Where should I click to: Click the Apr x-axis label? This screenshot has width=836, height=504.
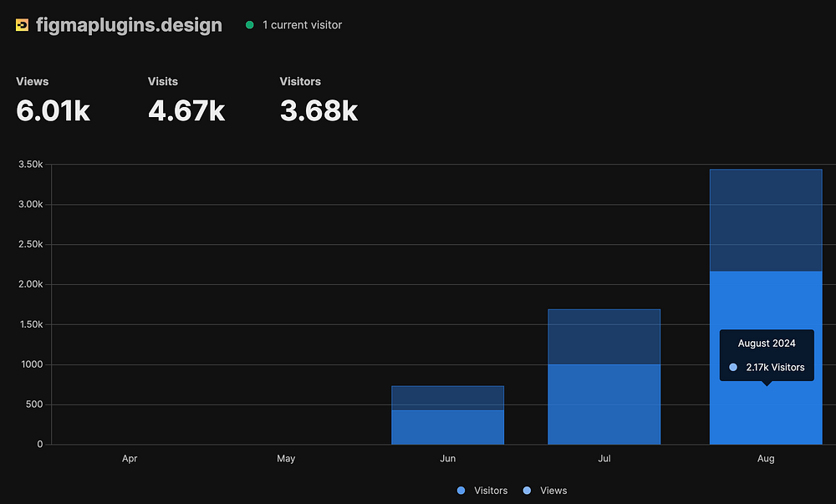(x=130, y=458)
